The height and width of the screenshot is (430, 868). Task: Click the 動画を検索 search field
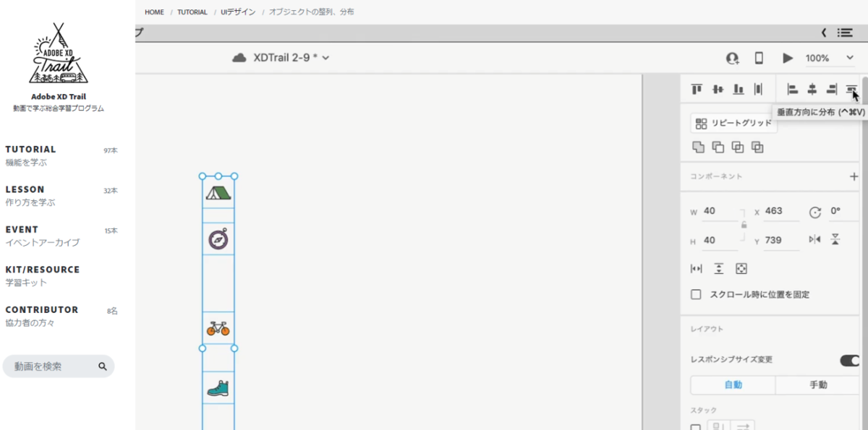(59, 366)
